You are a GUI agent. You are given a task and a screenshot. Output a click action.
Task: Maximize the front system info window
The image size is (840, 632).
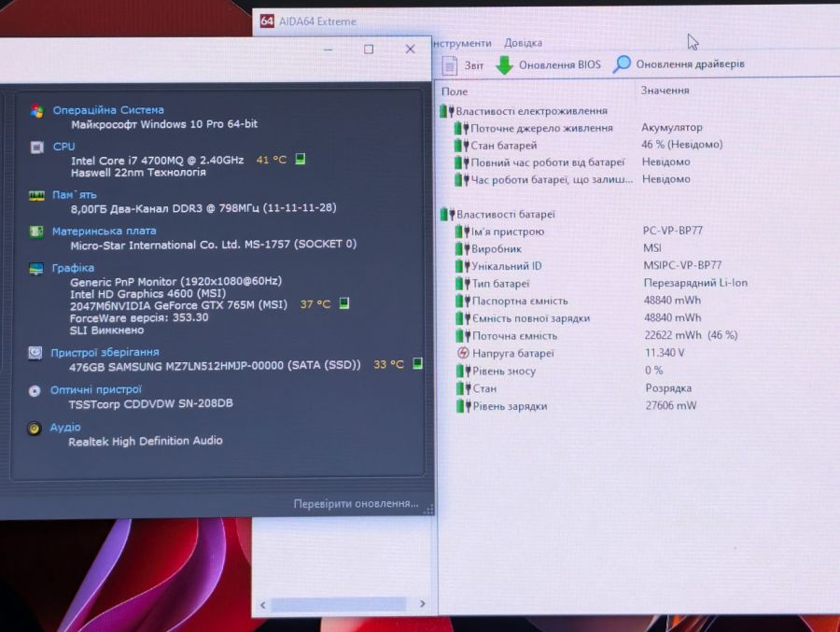point(369,49)
